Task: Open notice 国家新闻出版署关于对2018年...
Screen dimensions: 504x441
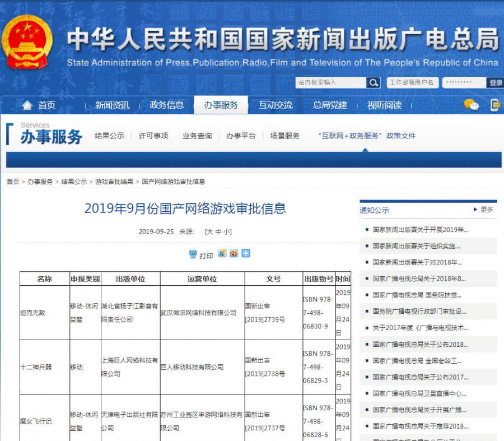Action: point(417,262)
